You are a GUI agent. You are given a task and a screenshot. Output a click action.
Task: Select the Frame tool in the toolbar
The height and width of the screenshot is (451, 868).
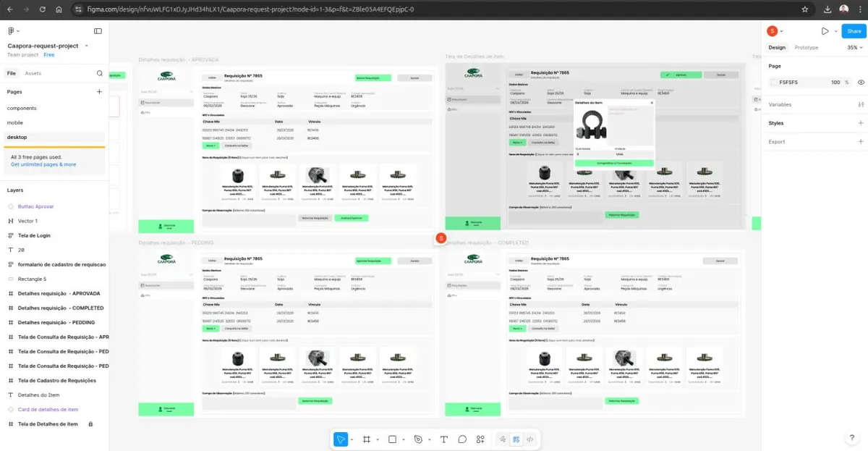[367, 439]
